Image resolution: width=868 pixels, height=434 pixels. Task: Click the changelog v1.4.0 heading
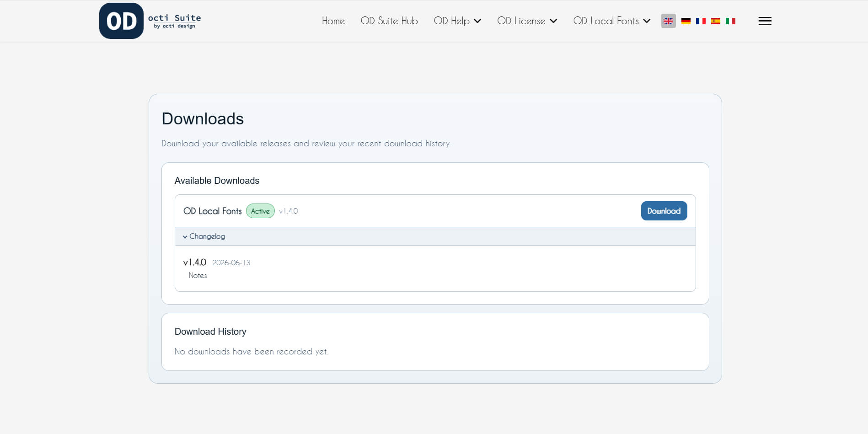(195, 263)
